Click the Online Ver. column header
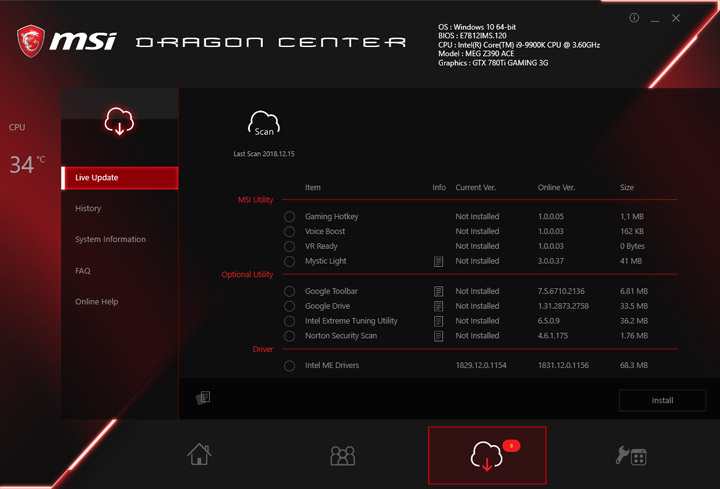Screen dimensions: 720x489 pos(556,187)
